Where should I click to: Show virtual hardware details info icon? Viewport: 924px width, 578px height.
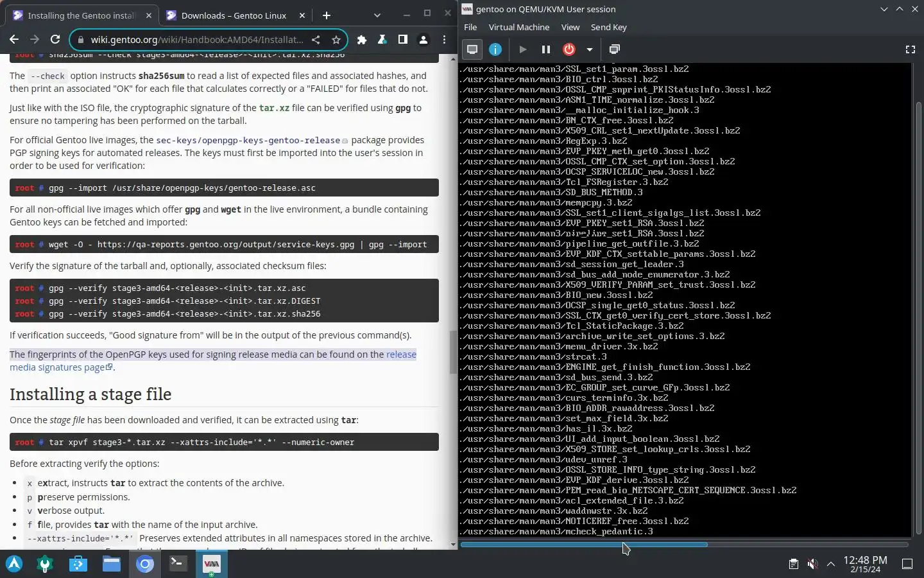coord(495,49)
